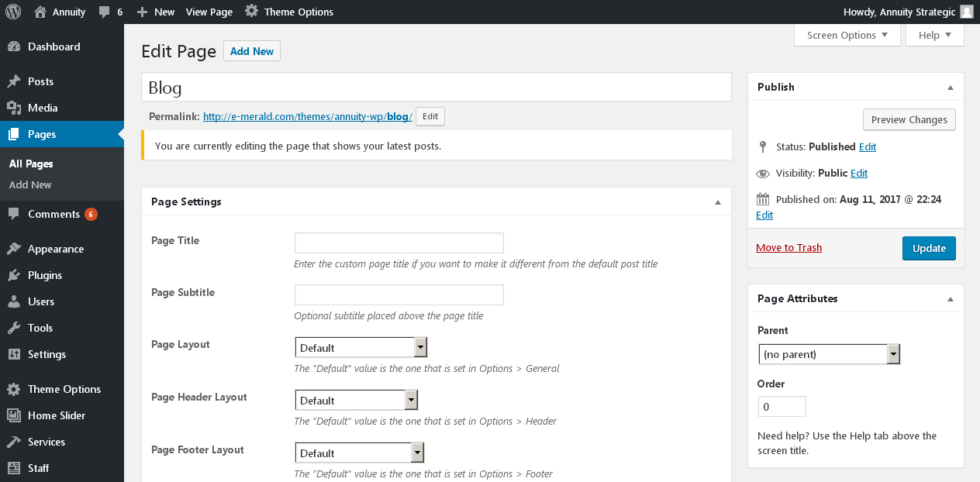Open comments bubble icon in admin bar
The image size is (980, 482).
point(104,12)
